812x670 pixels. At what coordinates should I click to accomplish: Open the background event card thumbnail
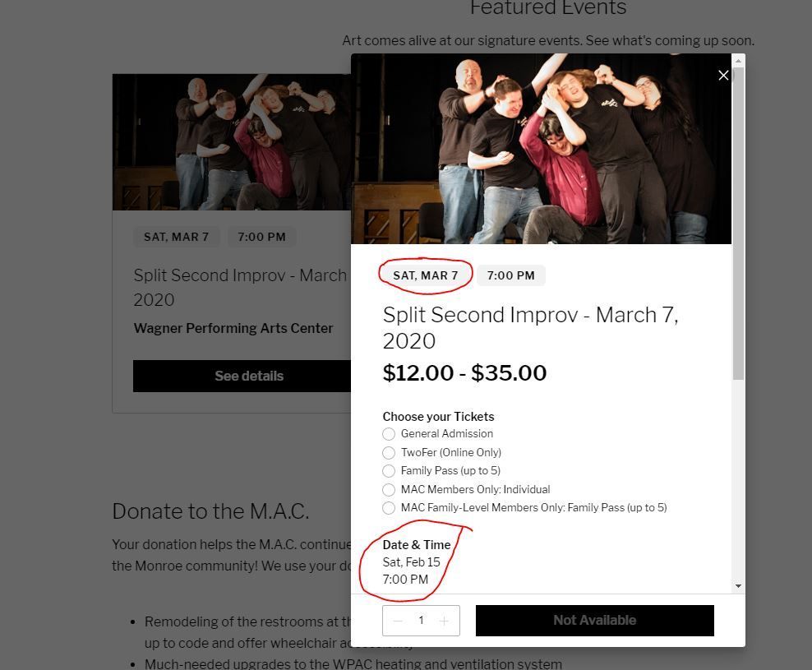(232, 141)
